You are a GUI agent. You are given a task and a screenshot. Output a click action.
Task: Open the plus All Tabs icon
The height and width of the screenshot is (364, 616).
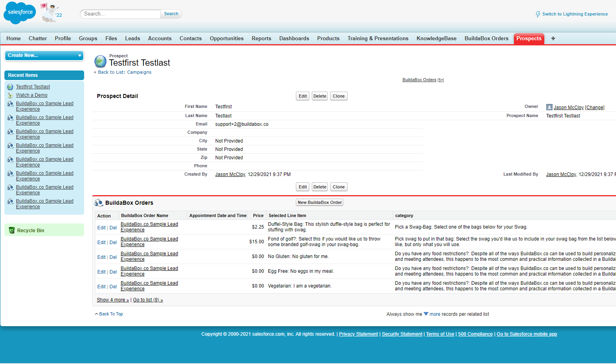pyautogui.click(x=553, y=39)
